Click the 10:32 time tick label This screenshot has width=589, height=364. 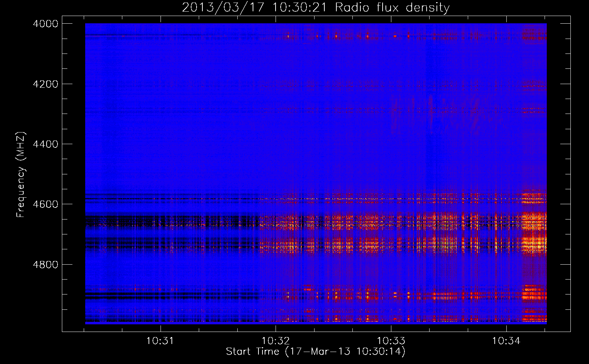coord(276,341)
